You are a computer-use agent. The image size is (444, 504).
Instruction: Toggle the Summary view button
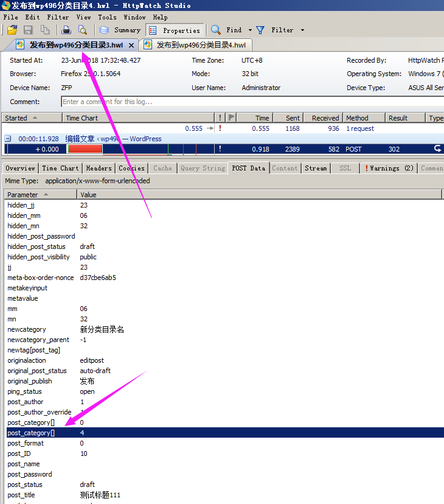(120, 30)
